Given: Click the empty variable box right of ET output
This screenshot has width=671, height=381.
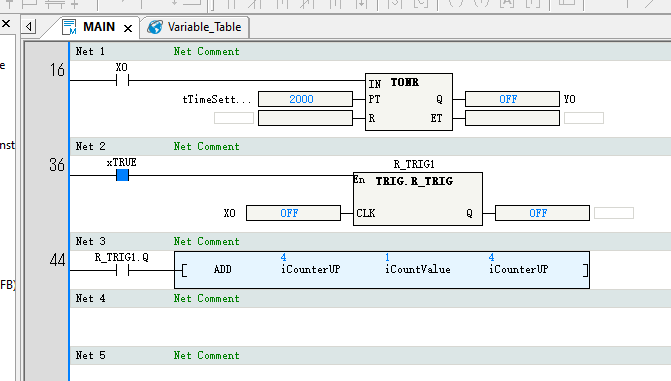Looking at the screenshot, I should [x=584, y=118].
